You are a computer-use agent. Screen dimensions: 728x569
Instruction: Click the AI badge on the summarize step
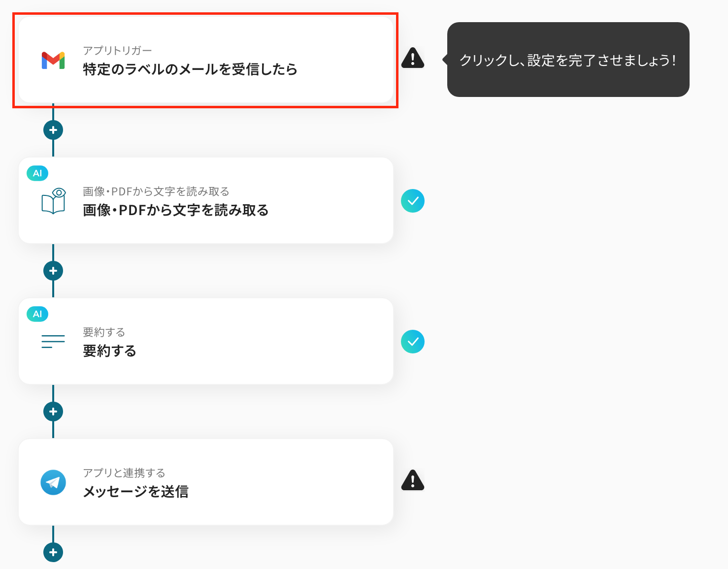[37, 314]
